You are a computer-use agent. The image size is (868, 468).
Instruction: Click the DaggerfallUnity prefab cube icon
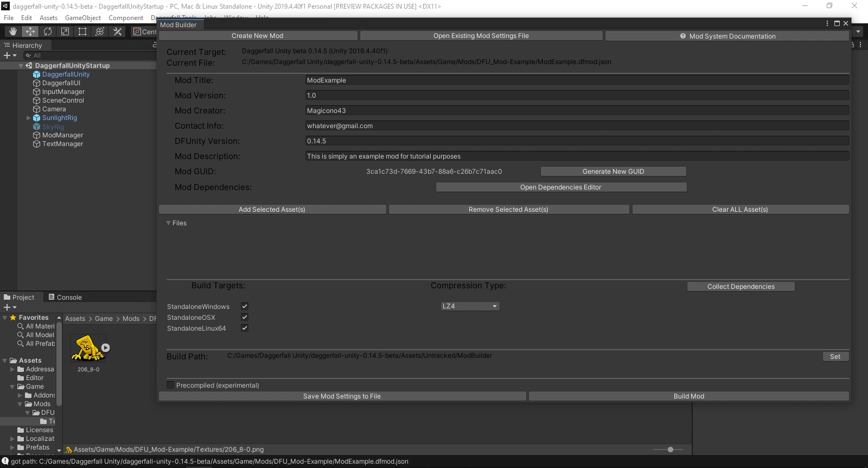pyautogui.click(x=37, y=74)
